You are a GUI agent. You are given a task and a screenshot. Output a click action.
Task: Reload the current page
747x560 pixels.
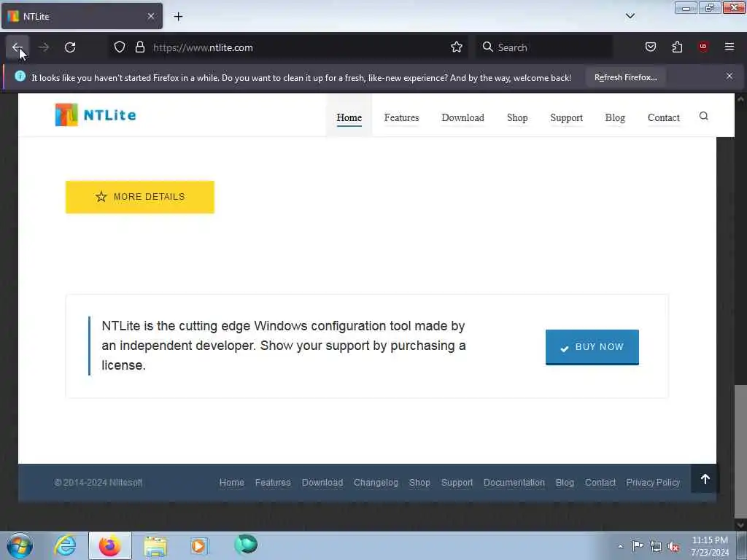click(x=70, y=47)
